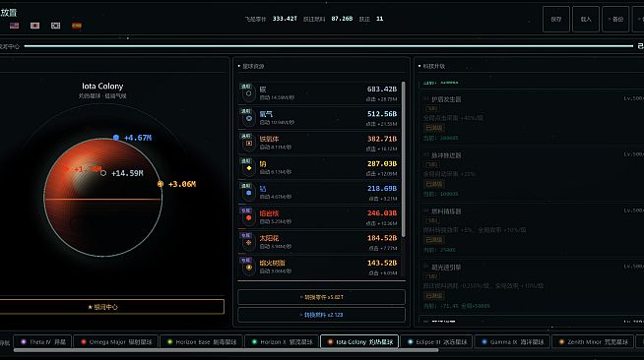This screenshot has width=644, height=360.
Task: Click the carbon resource icon in 683.42B row
Action: (x=248, y=93)
